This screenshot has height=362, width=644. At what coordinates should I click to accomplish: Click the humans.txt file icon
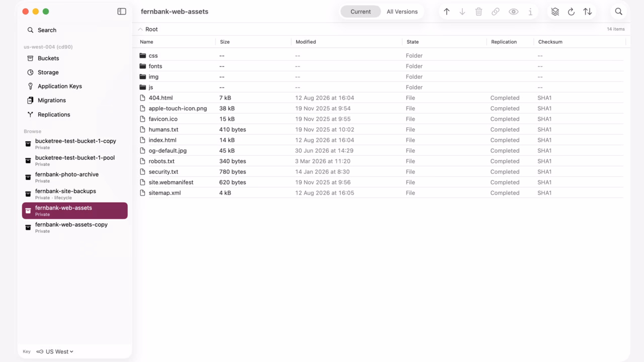coord(143,130)
